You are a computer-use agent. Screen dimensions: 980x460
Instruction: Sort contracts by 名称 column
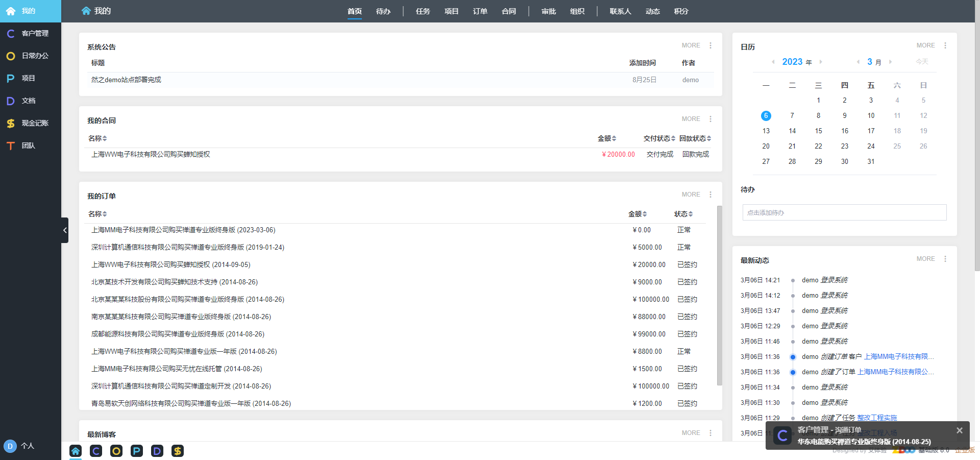(x=97, y=138)
